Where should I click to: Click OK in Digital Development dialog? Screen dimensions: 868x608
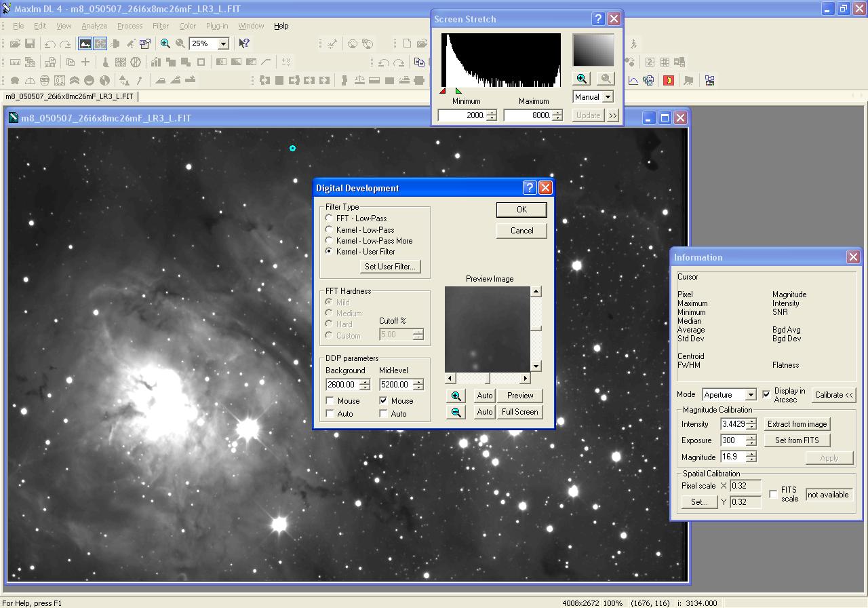coord(521,210)
